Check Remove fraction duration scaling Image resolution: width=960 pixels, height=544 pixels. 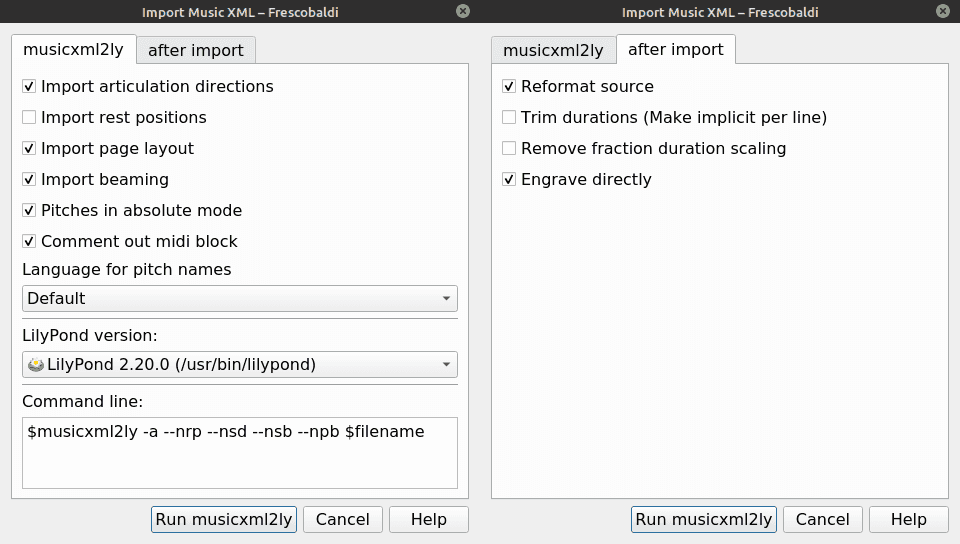(509, 149)
